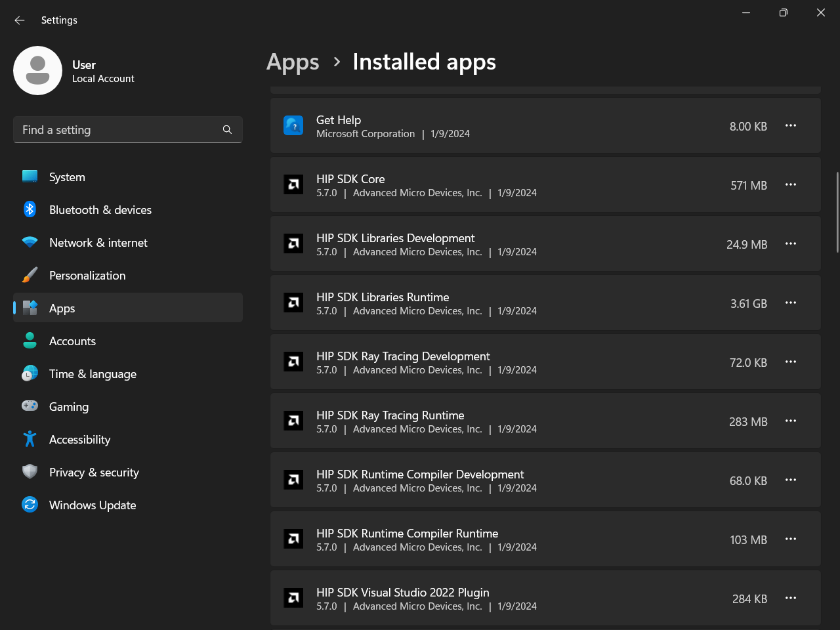The height and width of the screenshot is (630, 840).
Task: Open more options for Get Help
Action: (x=791, y=126)
